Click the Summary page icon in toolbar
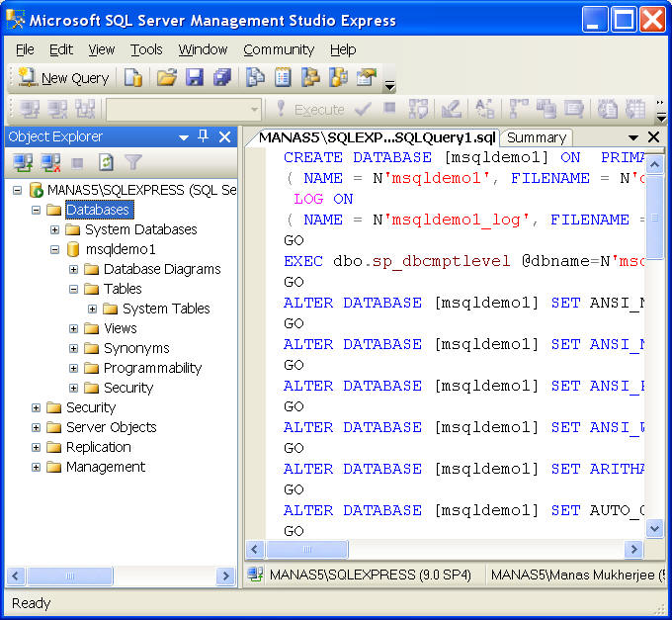Viewport: 672px width, 620px height. pos(283,77)
